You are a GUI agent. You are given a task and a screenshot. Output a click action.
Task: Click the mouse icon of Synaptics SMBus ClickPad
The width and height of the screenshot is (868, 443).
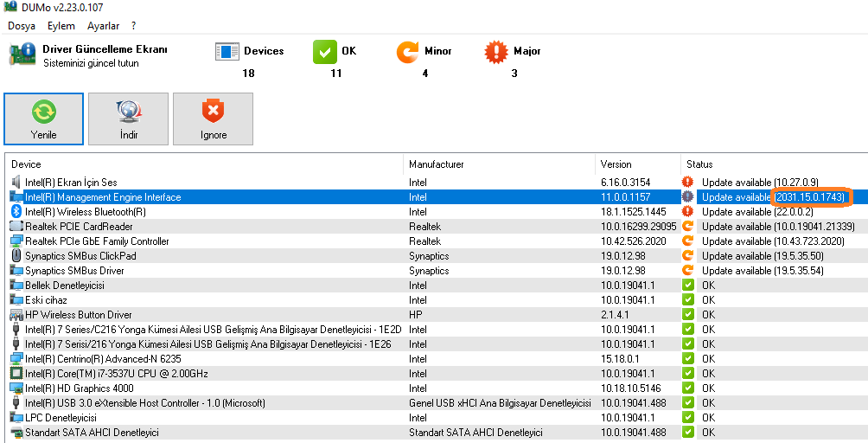click(x=16, y=256)
